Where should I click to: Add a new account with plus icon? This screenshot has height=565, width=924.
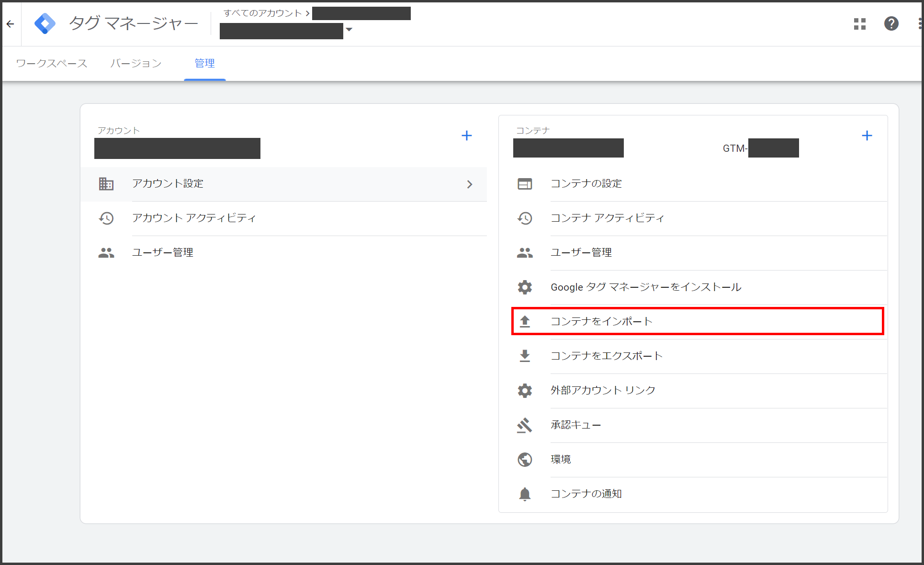click(x=467, y=136)
